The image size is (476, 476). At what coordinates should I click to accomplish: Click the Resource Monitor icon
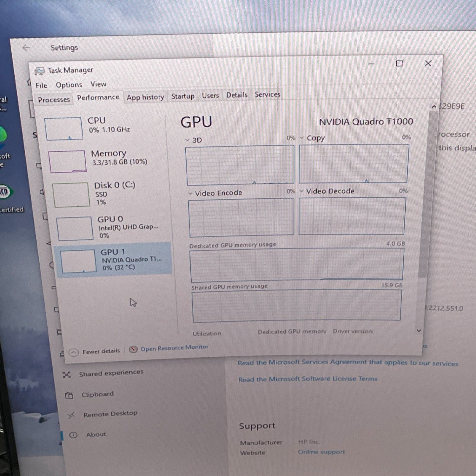coord(133,349)
